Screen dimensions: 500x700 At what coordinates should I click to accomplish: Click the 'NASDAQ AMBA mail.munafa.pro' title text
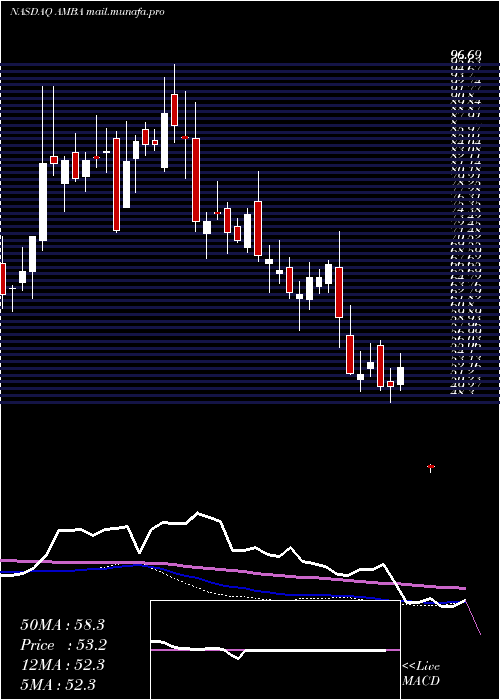tap(88, 12)
